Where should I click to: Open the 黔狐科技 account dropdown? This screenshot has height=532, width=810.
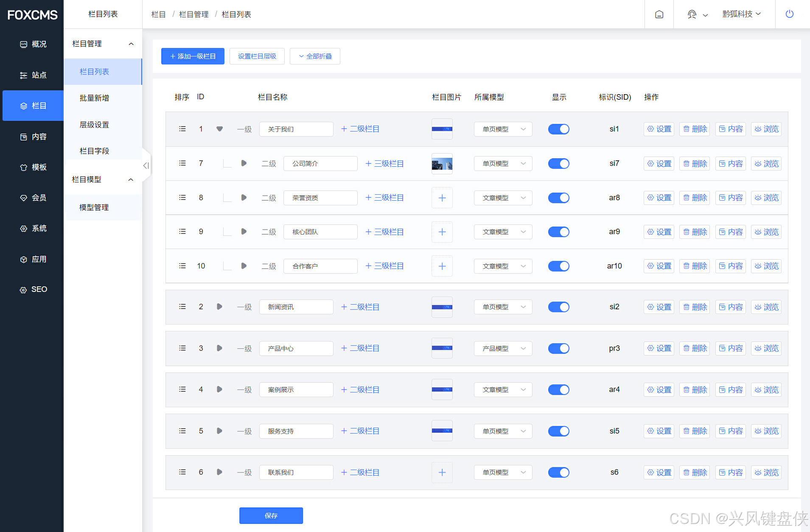742,14
